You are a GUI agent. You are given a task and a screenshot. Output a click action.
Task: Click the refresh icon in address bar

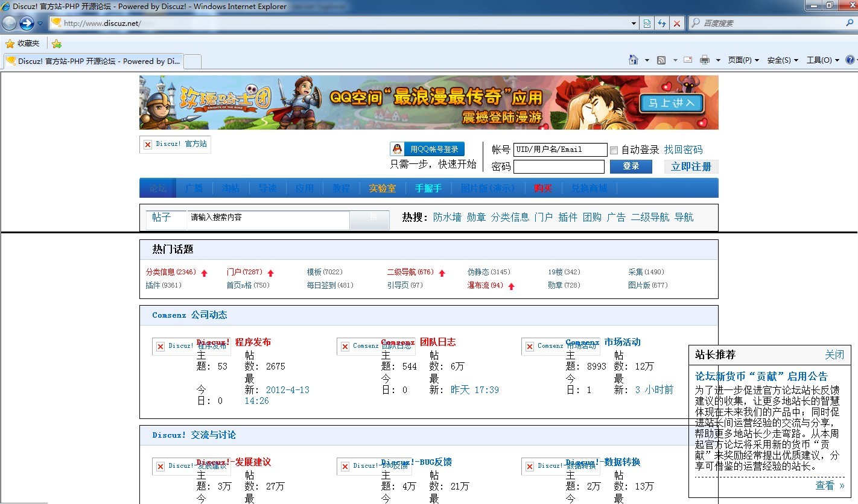click(662, 24)
